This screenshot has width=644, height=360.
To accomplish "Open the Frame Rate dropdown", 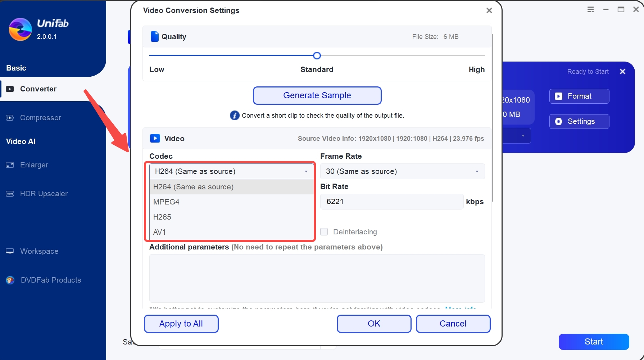I will tap(402, 171).
